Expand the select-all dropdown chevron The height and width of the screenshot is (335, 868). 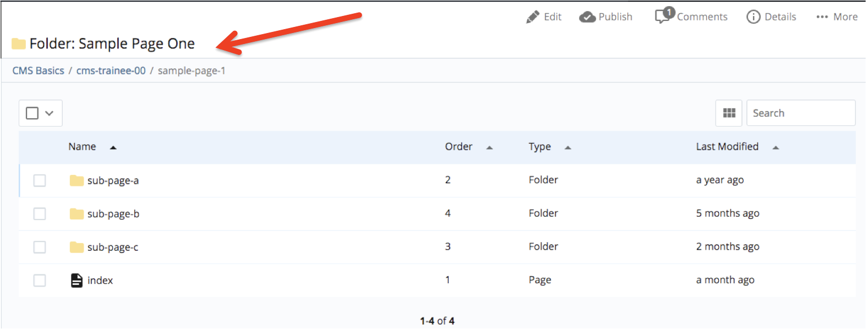(50, 113)
